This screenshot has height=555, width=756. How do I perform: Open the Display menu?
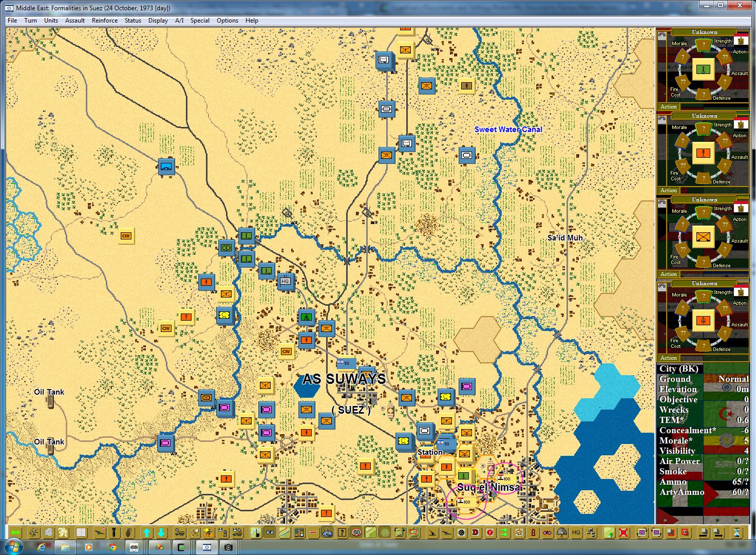[158, 21]
